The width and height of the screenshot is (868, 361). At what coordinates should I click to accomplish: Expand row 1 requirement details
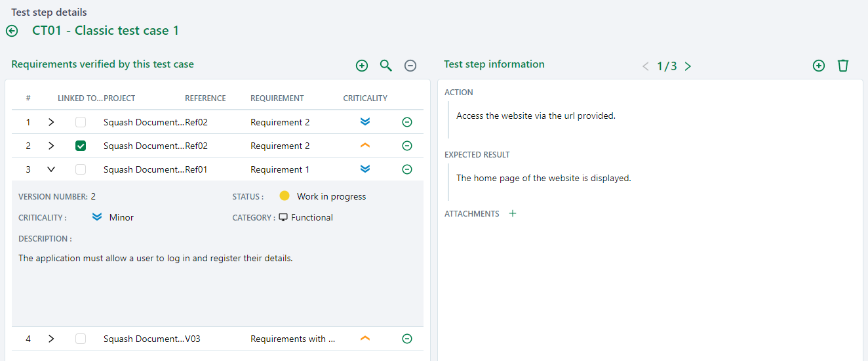(51, 122)
